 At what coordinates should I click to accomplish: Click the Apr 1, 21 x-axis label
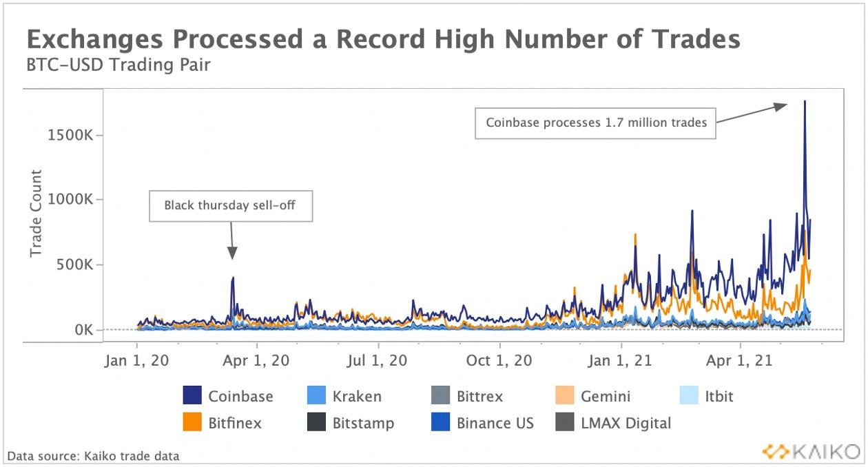click(741, 360)
